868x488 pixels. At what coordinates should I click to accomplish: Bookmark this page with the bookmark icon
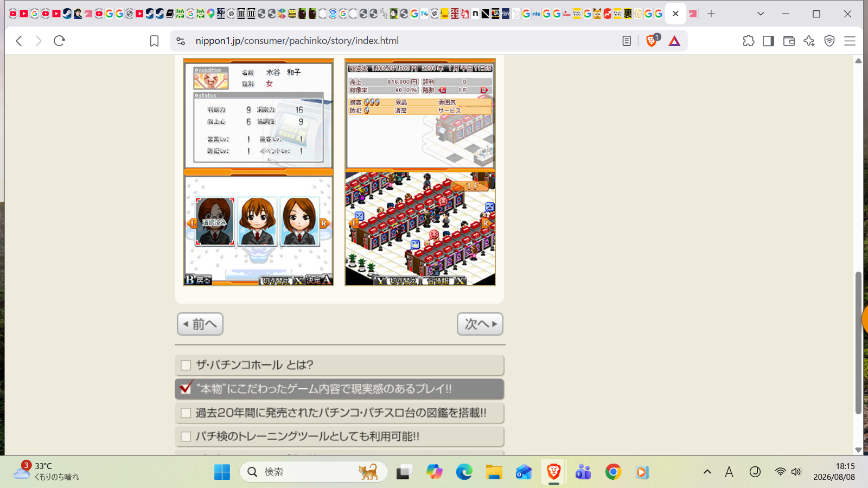[x=154, y=41]
